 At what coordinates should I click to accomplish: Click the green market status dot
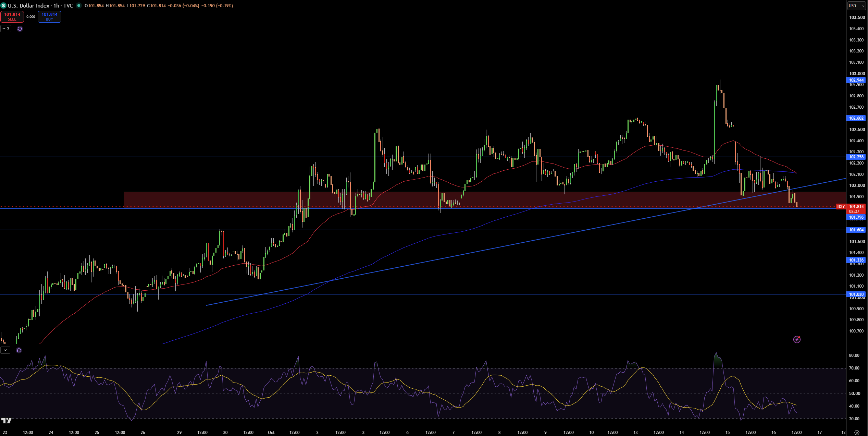click(x=79, y=5)
